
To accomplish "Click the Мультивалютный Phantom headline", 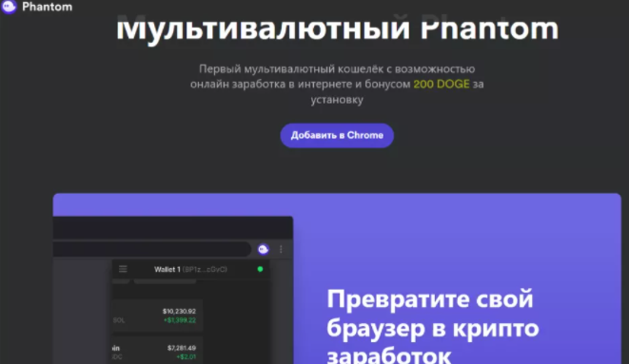I will coord(337,28).
